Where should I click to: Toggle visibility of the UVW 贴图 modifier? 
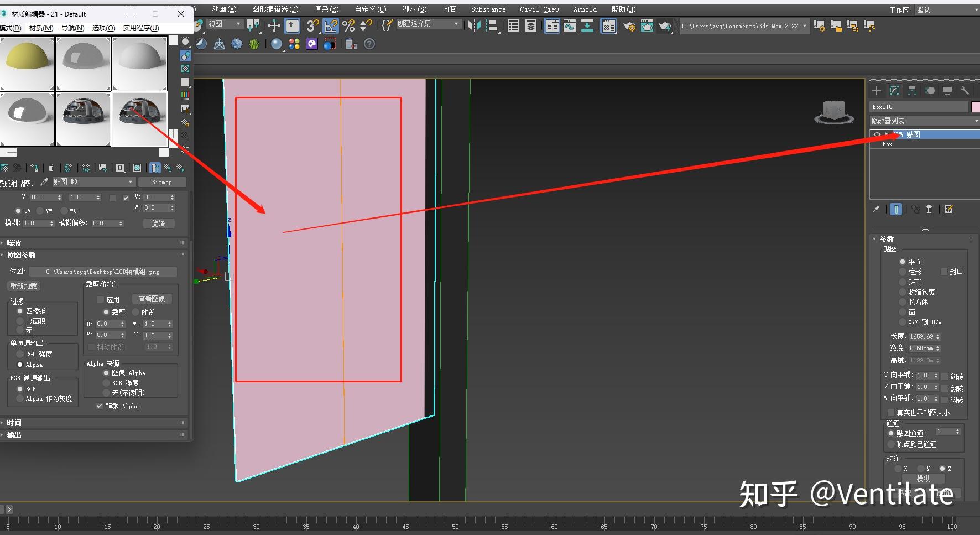877,134
